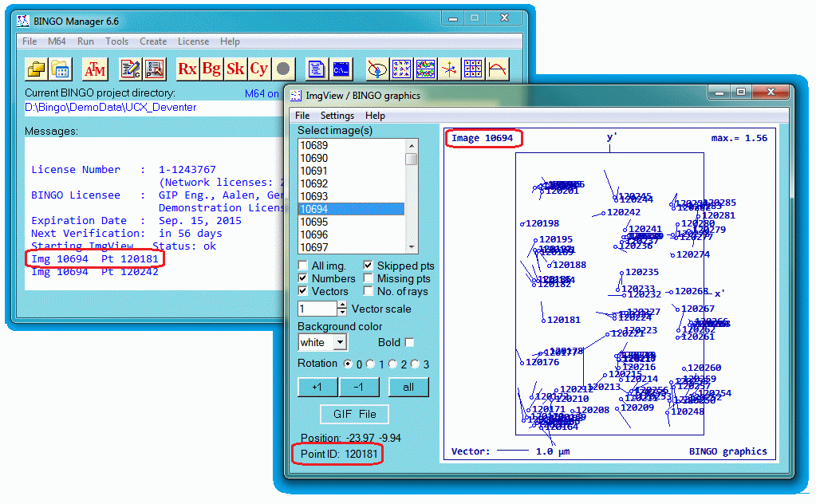This screenshot has height=504, width=816.
Task: Open File menu in BINGO Manager
Action: 30,41
